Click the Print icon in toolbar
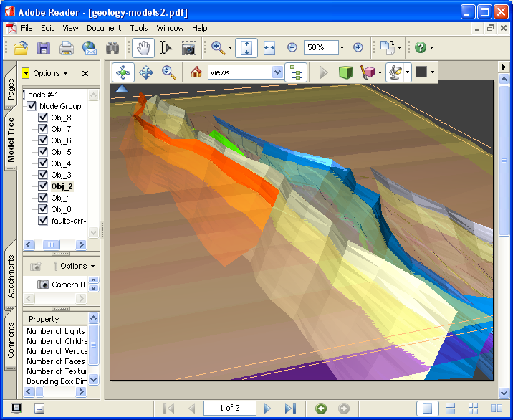The image size is (513, 420). click(x=67, y=48)
